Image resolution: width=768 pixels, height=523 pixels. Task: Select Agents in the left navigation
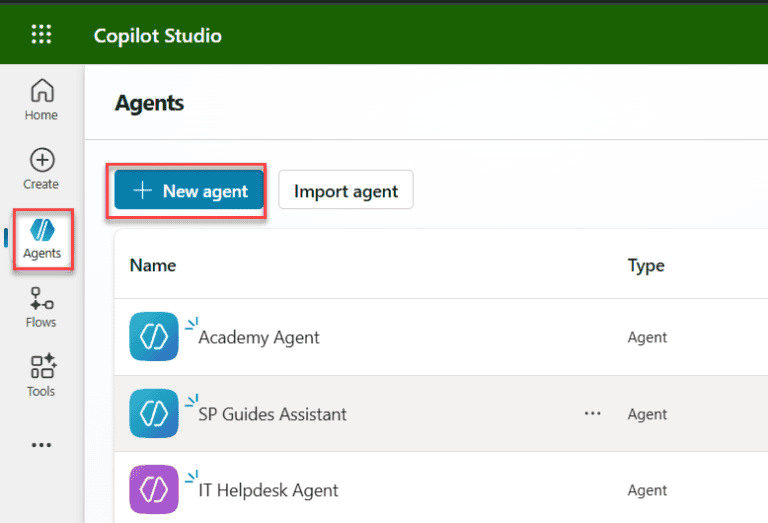(42, 239)
